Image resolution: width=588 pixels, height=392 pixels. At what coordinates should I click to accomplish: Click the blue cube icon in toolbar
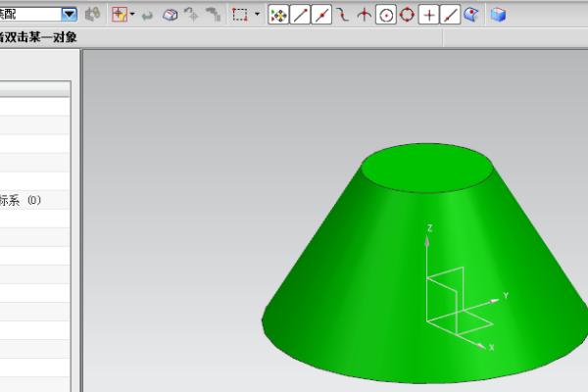(498, 15)
